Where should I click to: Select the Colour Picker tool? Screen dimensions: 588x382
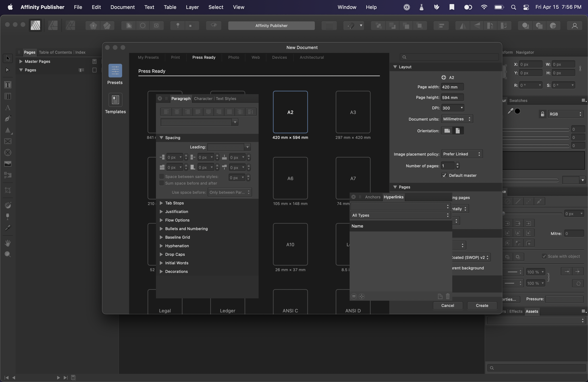pyautogui.click(x=8, y=228)
